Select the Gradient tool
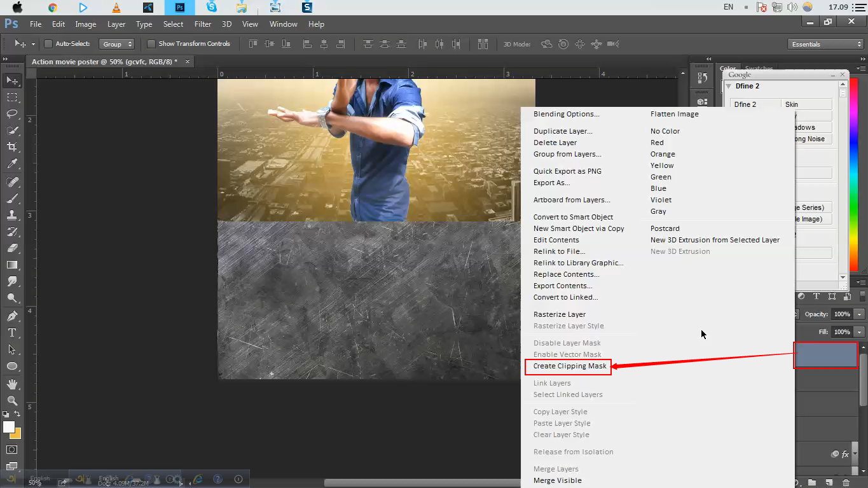 click(13, 265)
